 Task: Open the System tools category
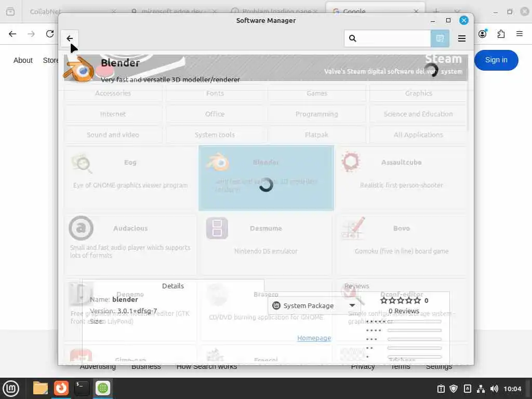[215, 135]
